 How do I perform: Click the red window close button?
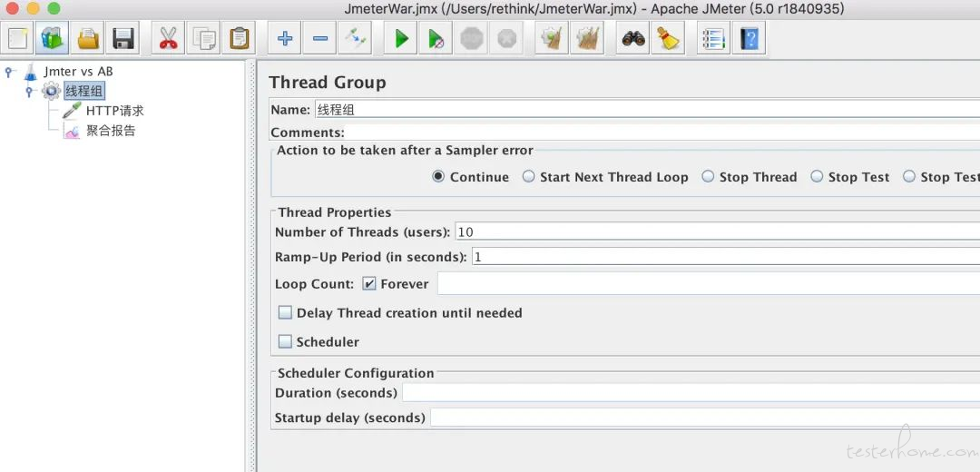point(12,9)
